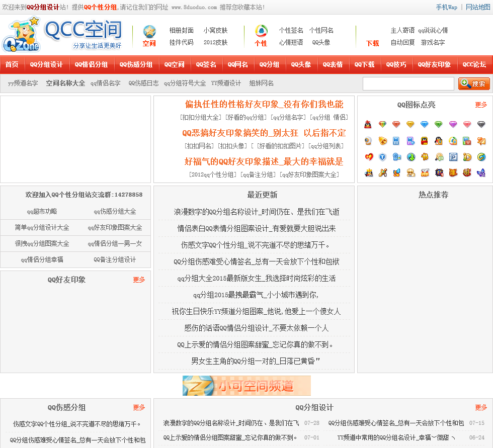Screen dimensions: 493x448
Task: Click the QCC空间 Qzone logo
Action: pos(62,35)
